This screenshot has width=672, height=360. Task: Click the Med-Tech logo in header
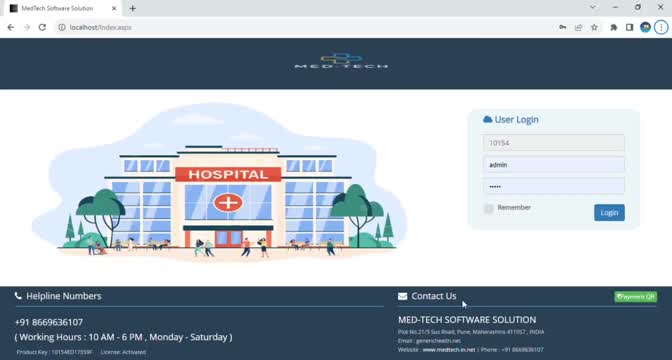point(341,61)
